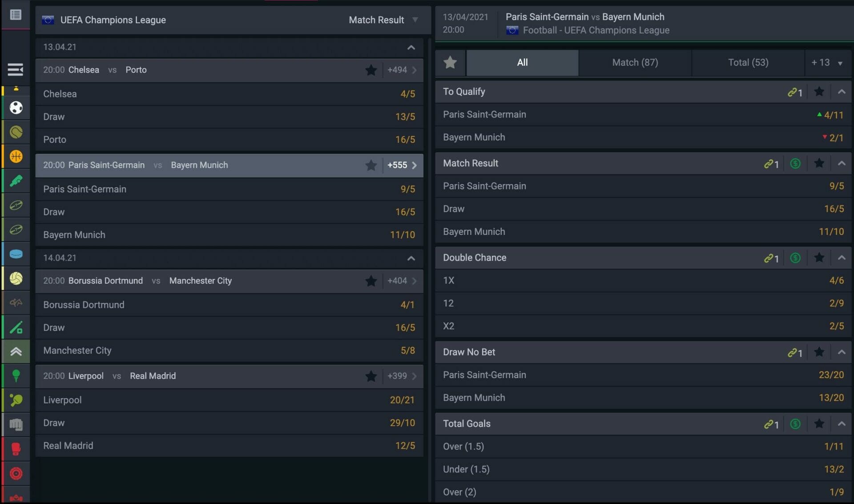Bet on Real Madrid at 12/5

(x=229, y=446)
